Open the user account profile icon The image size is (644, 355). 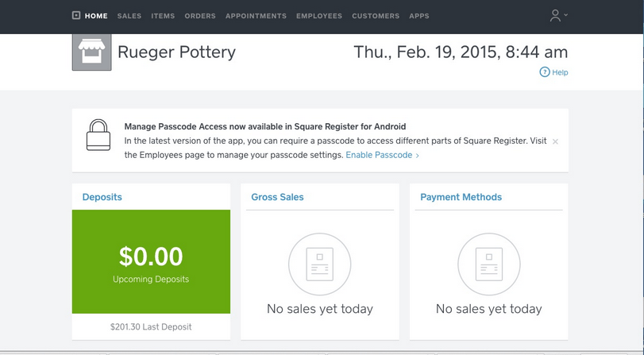coord(555,16)
